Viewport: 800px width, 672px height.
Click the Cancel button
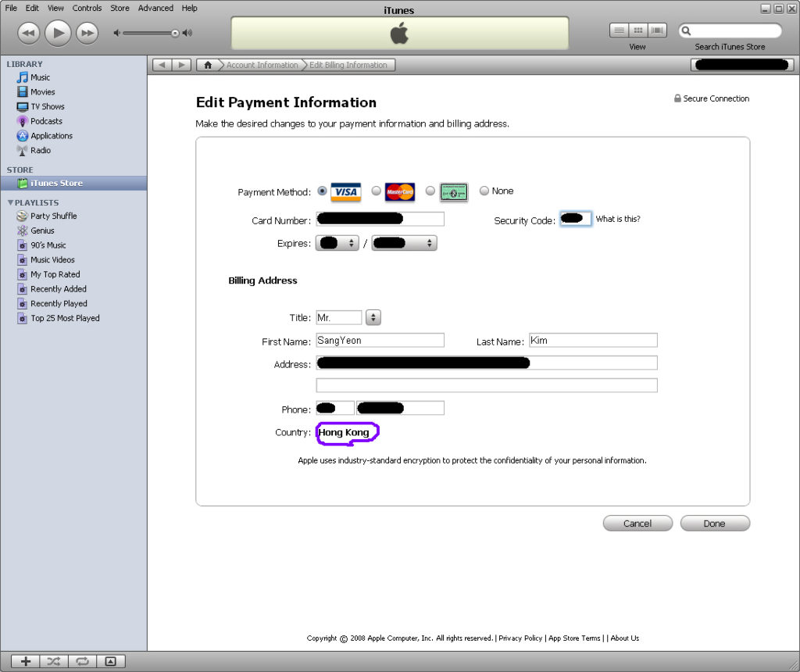click(637, 524)
